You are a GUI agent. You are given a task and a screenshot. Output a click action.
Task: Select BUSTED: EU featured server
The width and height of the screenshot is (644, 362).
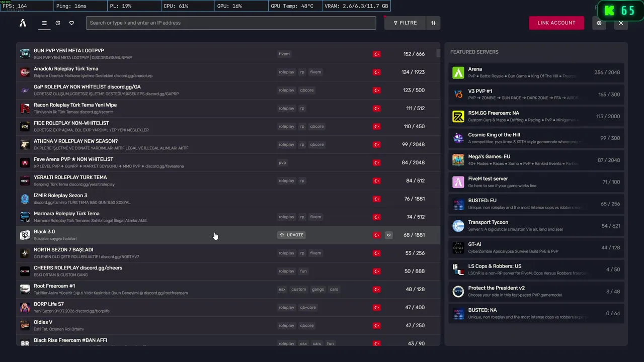tap(536, 204)
